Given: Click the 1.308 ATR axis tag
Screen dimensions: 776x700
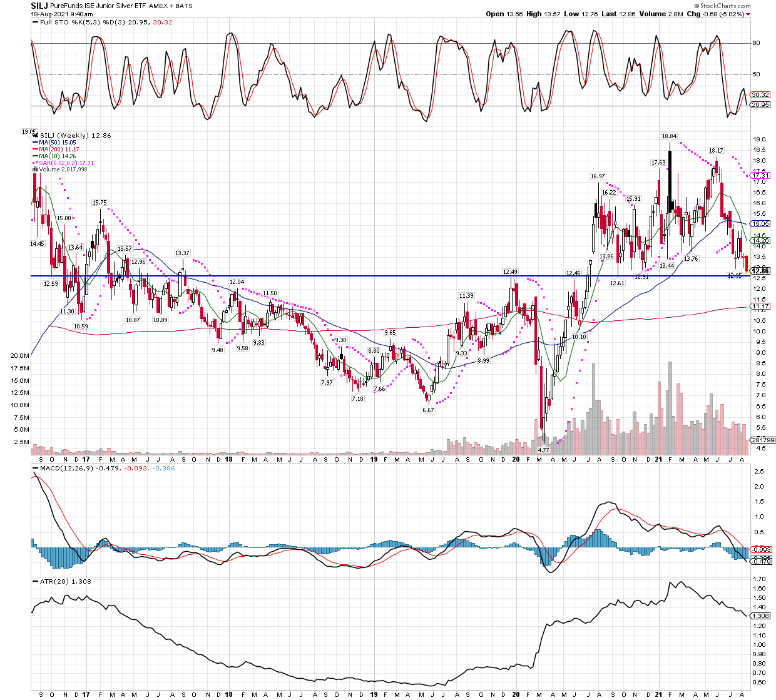Looking at the screenshot, I should (760, 616).
